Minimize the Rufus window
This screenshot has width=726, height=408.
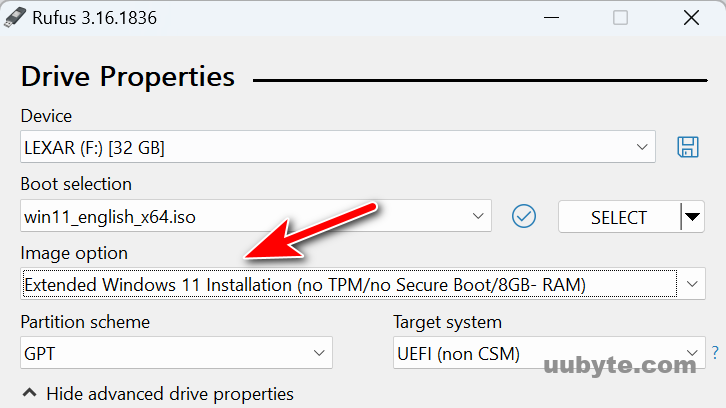point(551,18)
